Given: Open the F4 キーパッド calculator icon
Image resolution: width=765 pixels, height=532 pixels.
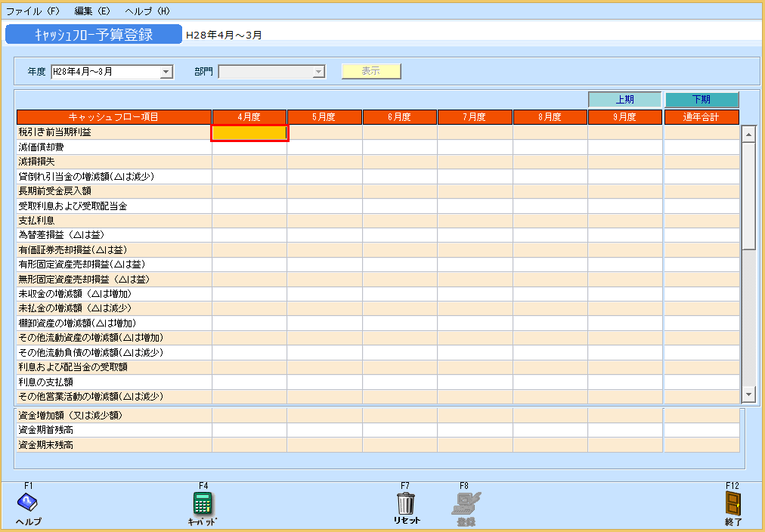Looking at the screenshot, I should pyautogui.click(x=203, y=503).
